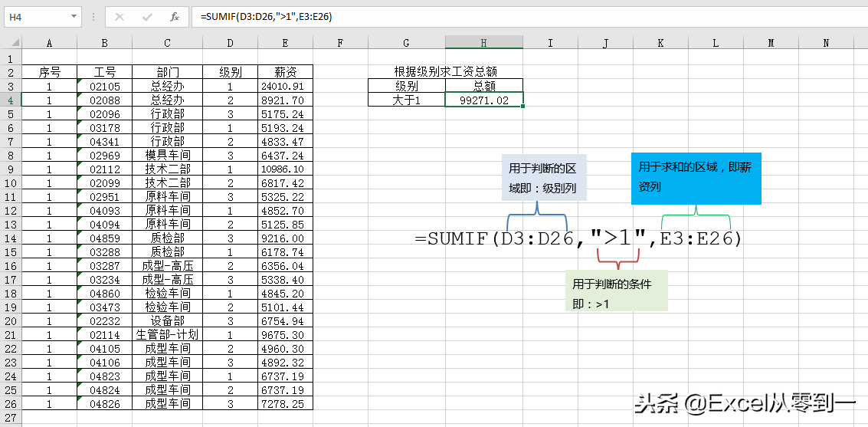Image resolution: width=868 pixels, height=427 pixels.
Task: Click salary cell 5338.40
Action: pyautogui.click(x=285, y=279)
